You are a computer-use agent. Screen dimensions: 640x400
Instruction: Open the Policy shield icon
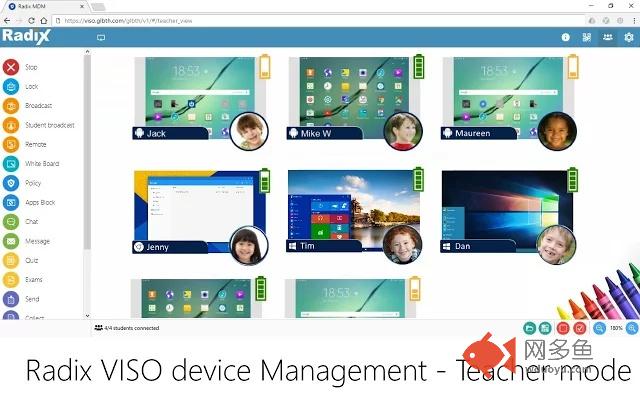click(11, 183)
